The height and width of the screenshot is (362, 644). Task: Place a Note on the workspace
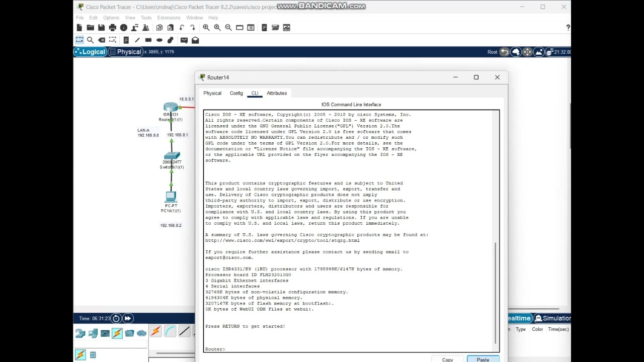[126, 40]
